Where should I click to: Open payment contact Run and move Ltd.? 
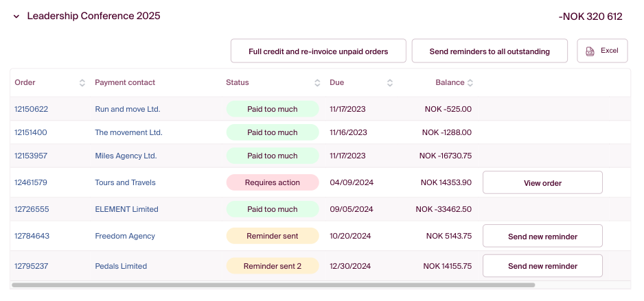coord(128,109)
